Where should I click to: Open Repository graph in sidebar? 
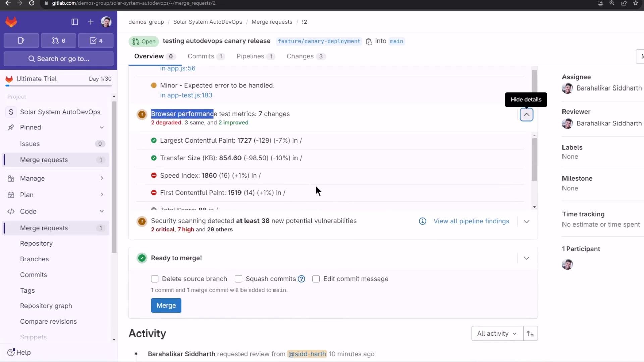(x=46, y=306)
